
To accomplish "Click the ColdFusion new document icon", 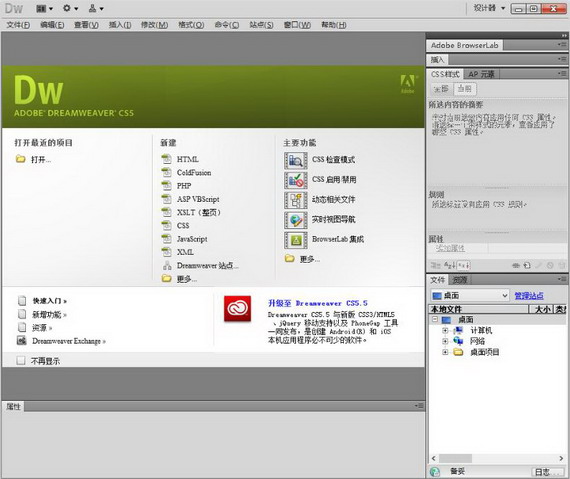I will click(x=166, y=172).
